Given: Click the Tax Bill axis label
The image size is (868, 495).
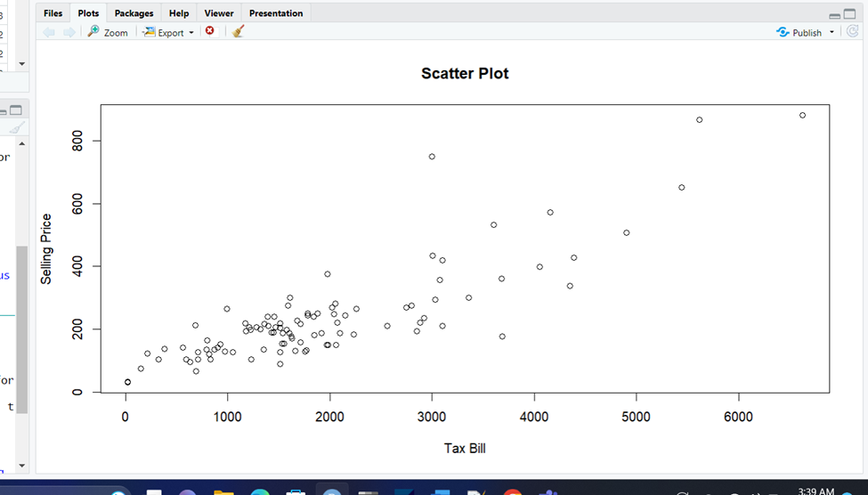Looking at the screenshot, I should tap(465, 449).
